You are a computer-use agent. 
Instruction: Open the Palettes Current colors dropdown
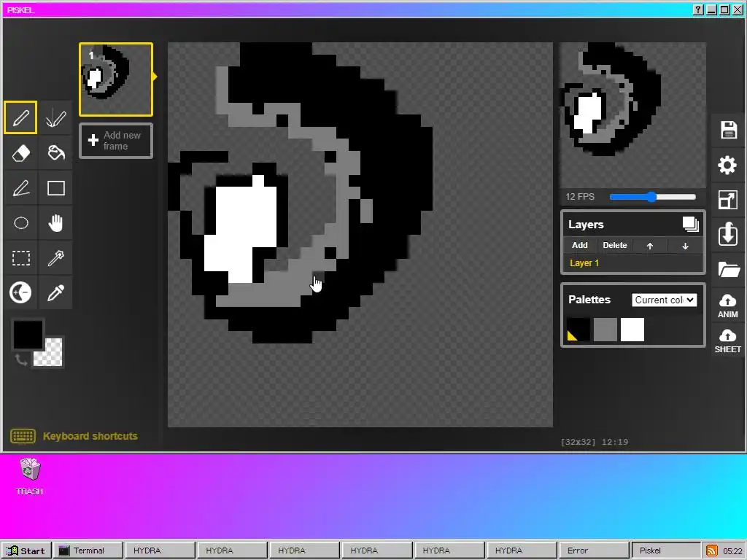point(664,300)
